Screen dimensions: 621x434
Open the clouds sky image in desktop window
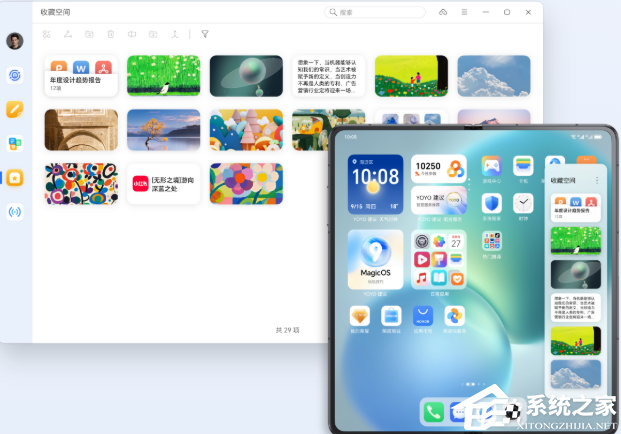(494, 76)
